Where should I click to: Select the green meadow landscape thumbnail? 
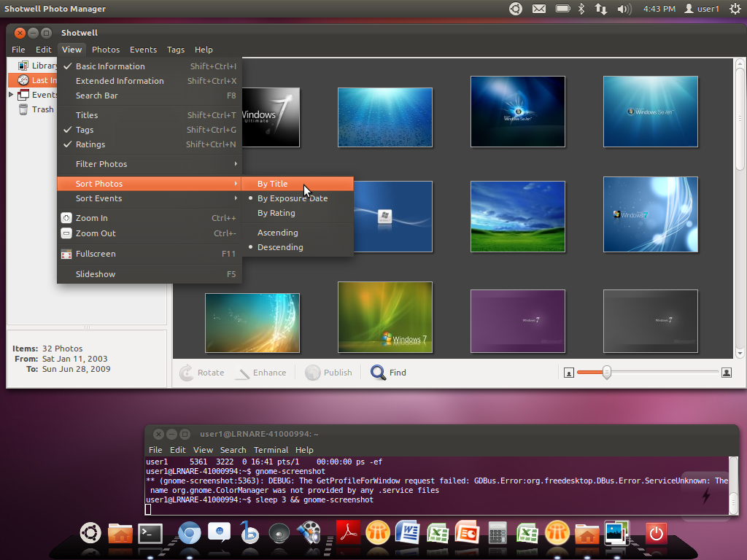(518, 217)
